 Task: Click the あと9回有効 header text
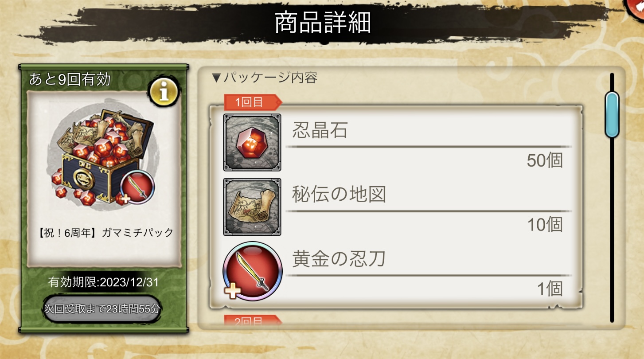click(x=70, y=79)
